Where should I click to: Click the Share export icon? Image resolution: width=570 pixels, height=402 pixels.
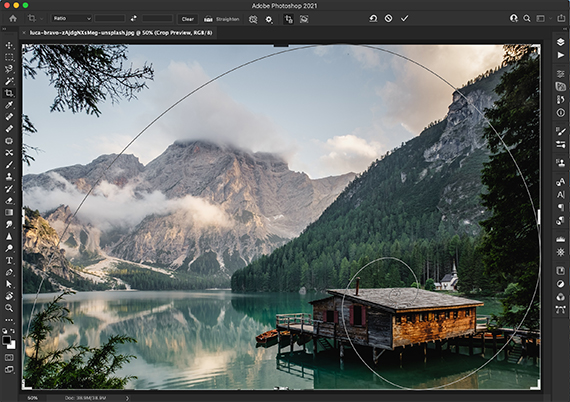[561, 18]
